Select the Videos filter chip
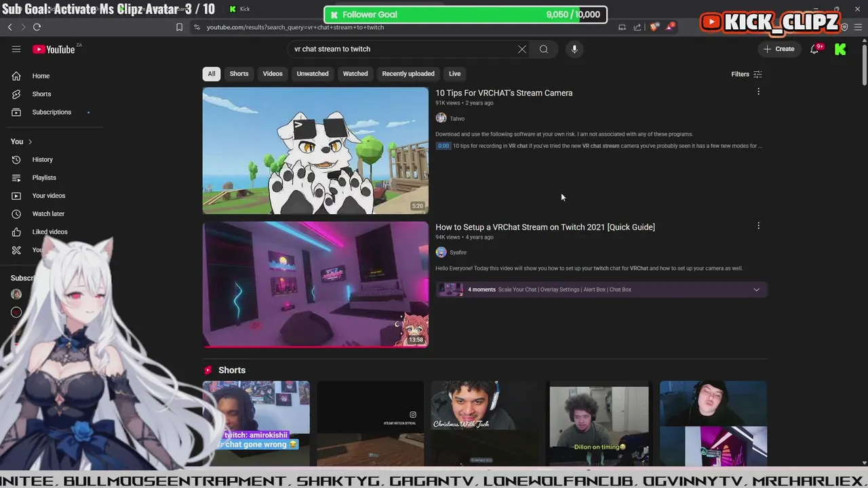The image size is (868, 488). tap(273, 74)
